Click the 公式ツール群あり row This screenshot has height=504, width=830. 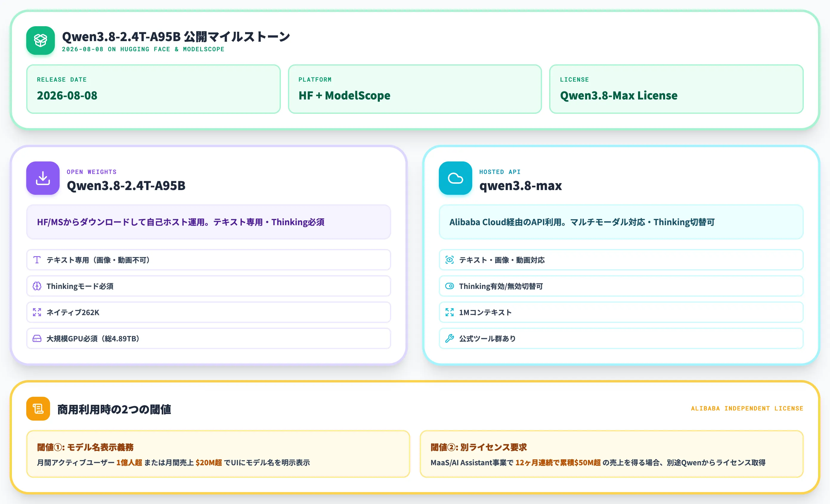621,338
